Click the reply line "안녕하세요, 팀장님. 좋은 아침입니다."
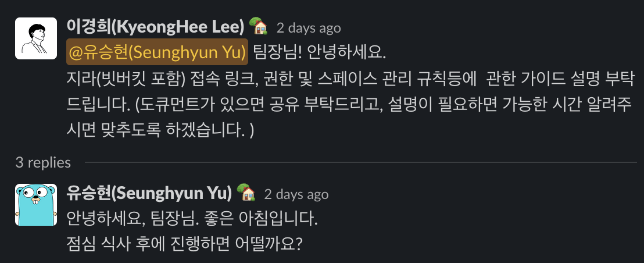Screen dimensions: 644x263 (192, 219)
